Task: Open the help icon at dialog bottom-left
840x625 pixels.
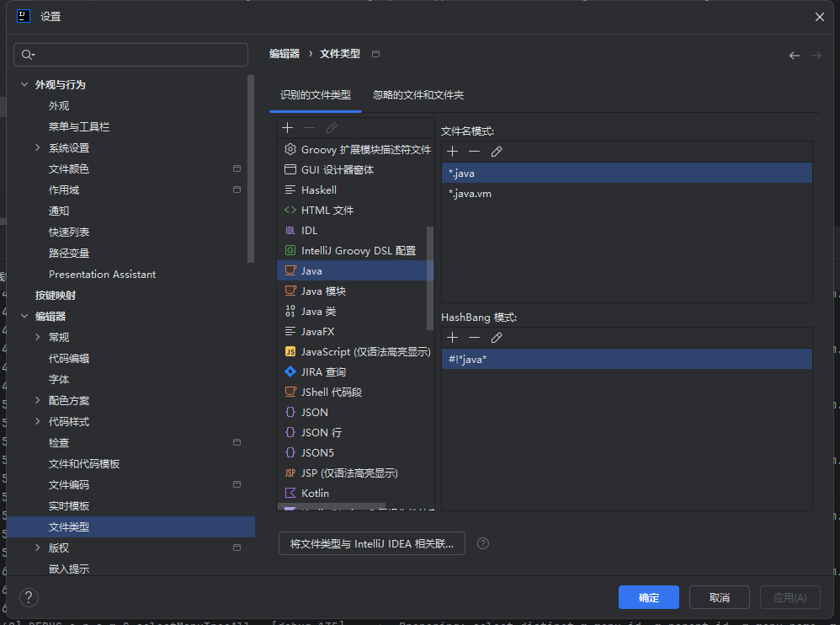Action: (29, 597)
